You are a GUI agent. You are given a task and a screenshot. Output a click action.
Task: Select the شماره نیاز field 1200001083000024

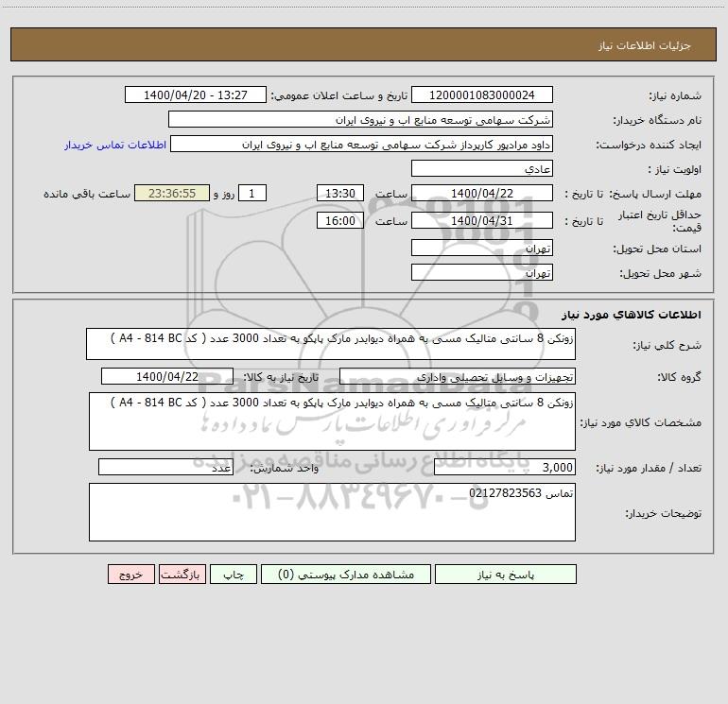[x=482, y=94]
